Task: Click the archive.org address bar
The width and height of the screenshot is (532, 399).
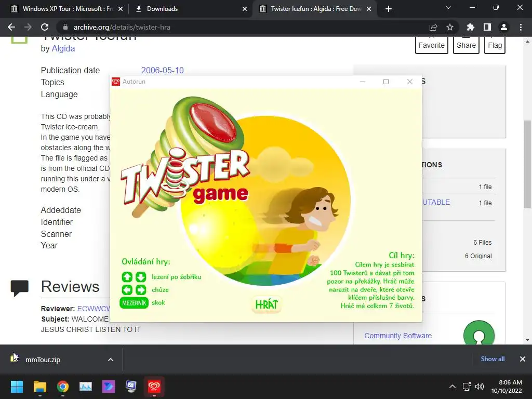Action: (244, 27)
